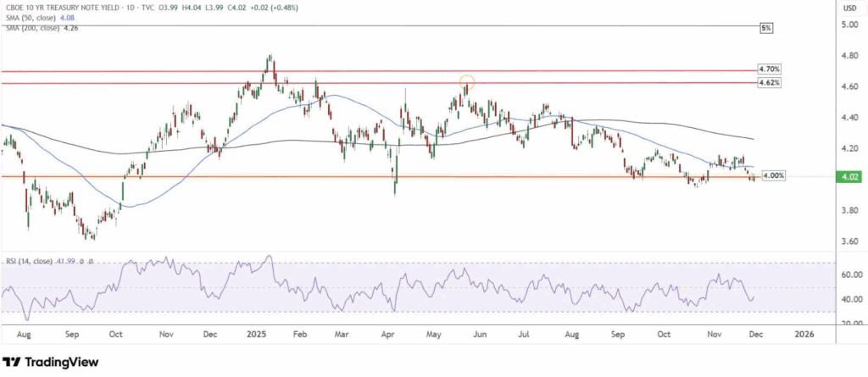
Task: Click the orange circle marker near the May peak
Action: tap(466, 83)
